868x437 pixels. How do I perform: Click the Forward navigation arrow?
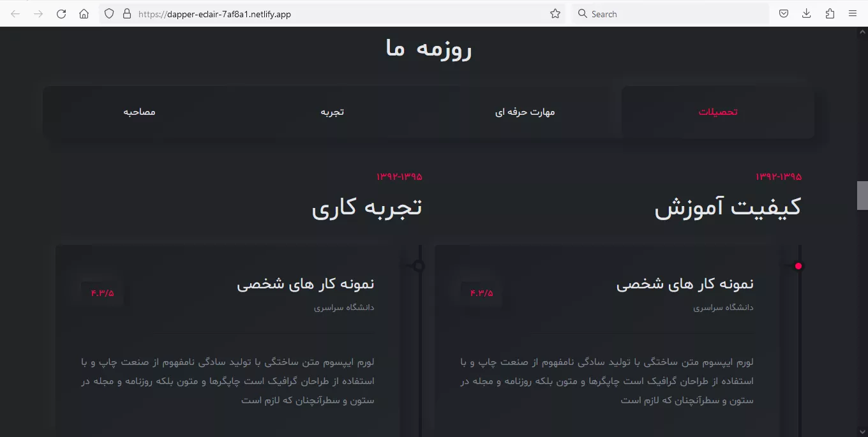[38, 14]
